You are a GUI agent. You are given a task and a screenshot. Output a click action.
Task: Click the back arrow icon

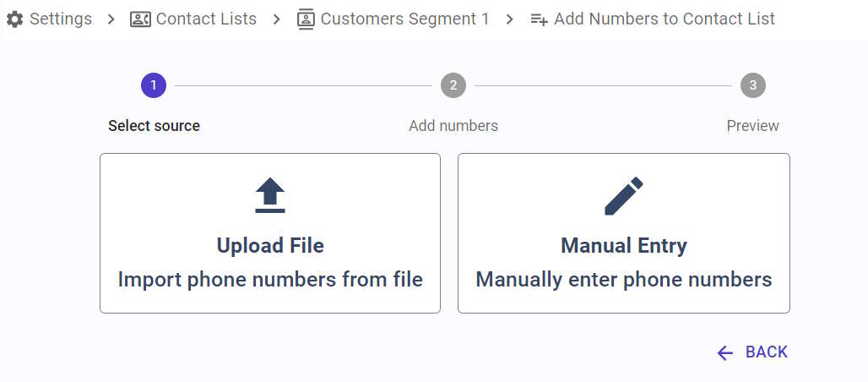pos(724,352)
